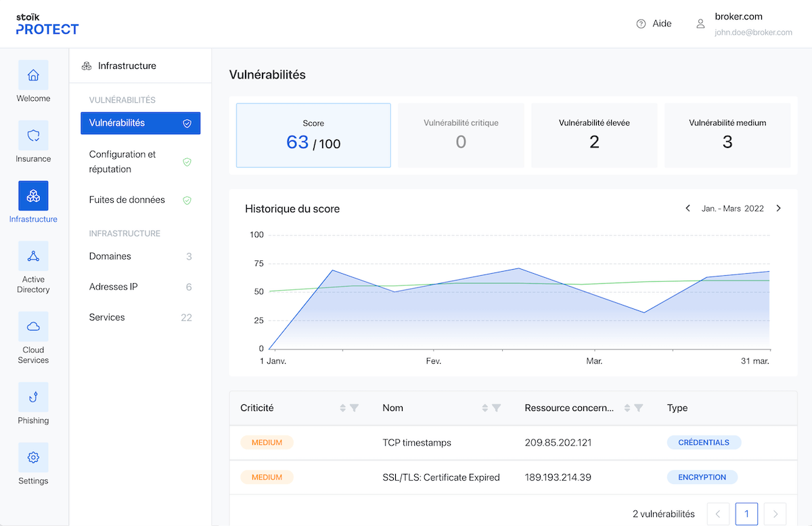This screenshot has width=812, height=526.
Task: Click the user account profile icon
Action: 700,24
